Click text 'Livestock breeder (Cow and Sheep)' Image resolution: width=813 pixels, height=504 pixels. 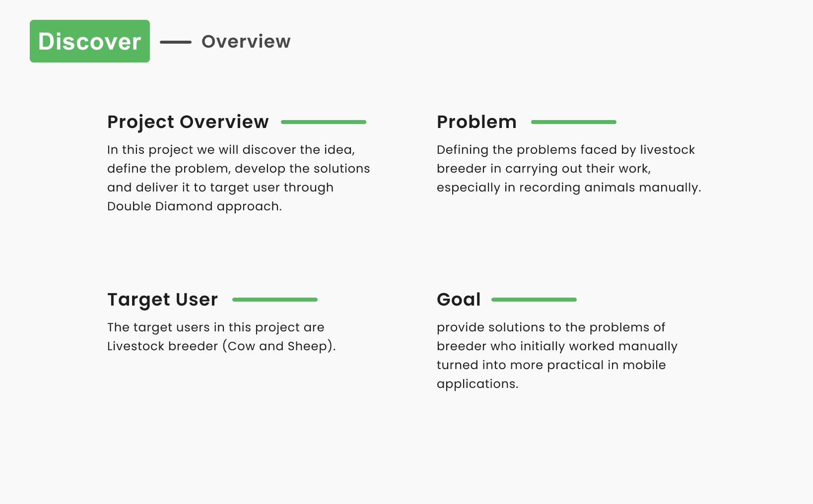pos(221,346)
